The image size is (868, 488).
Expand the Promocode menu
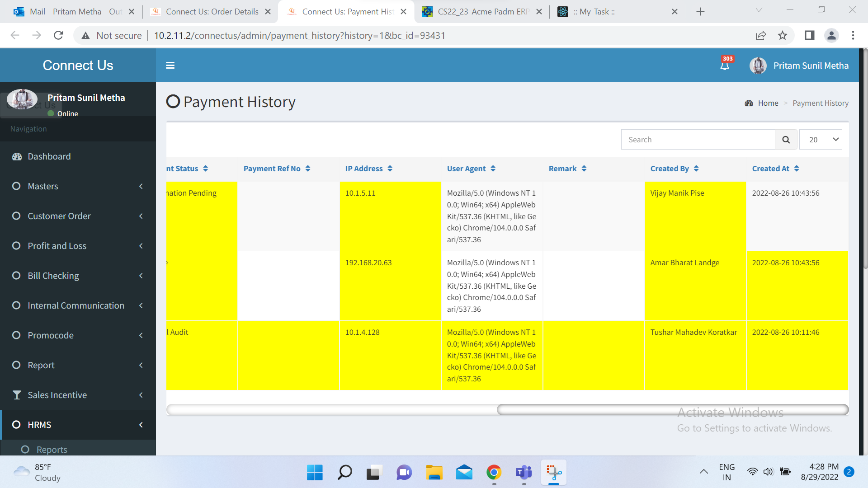pyautogui.click(x=78, y=335)
